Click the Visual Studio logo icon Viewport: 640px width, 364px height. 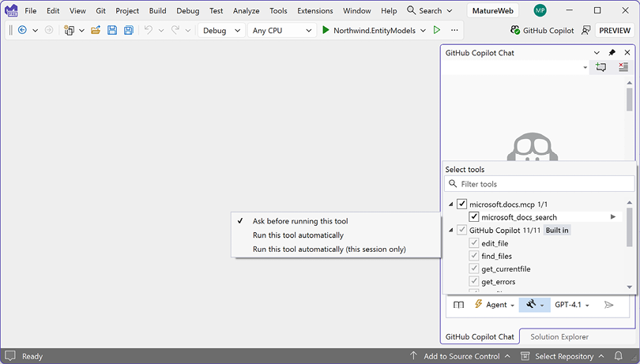click(11, 10)
